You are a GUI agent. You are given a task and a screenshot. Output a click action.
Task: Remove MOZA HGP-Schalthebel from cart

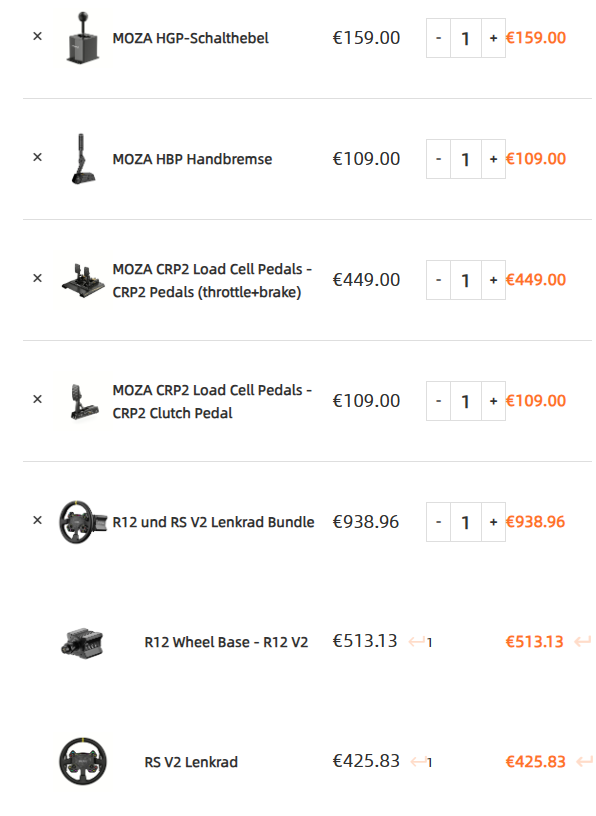tap(37, 36)
